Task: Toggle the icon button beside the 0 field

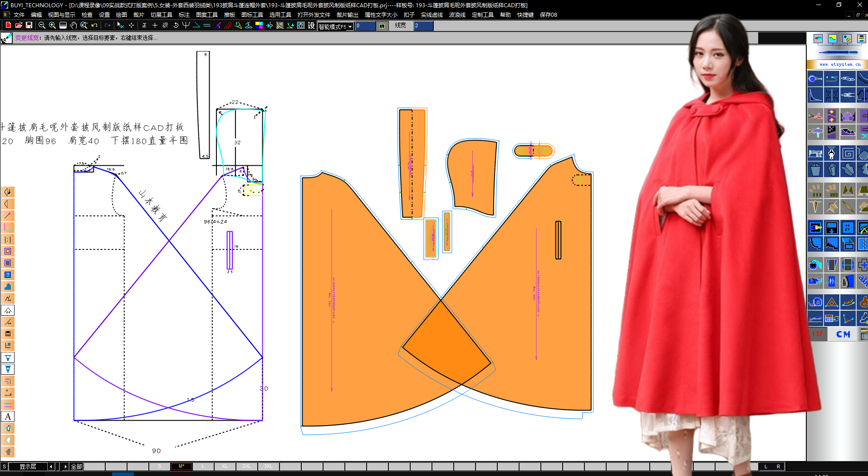Action: coord(382,26)
